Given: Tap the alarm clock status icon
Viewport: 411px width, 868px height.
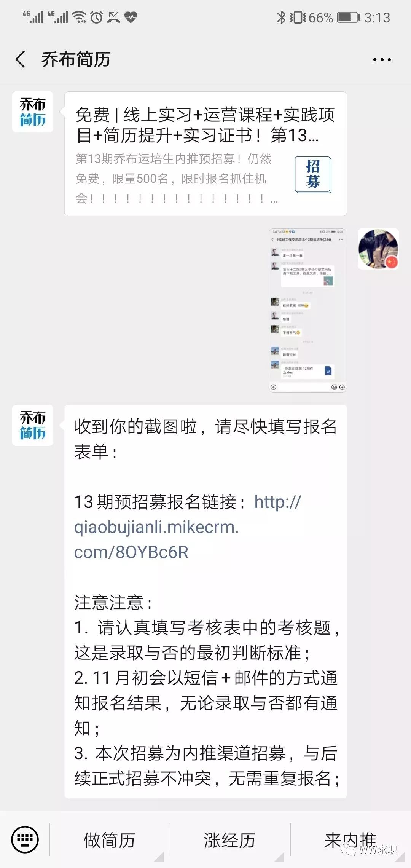Looking at the screenshot, I should 97,17.
